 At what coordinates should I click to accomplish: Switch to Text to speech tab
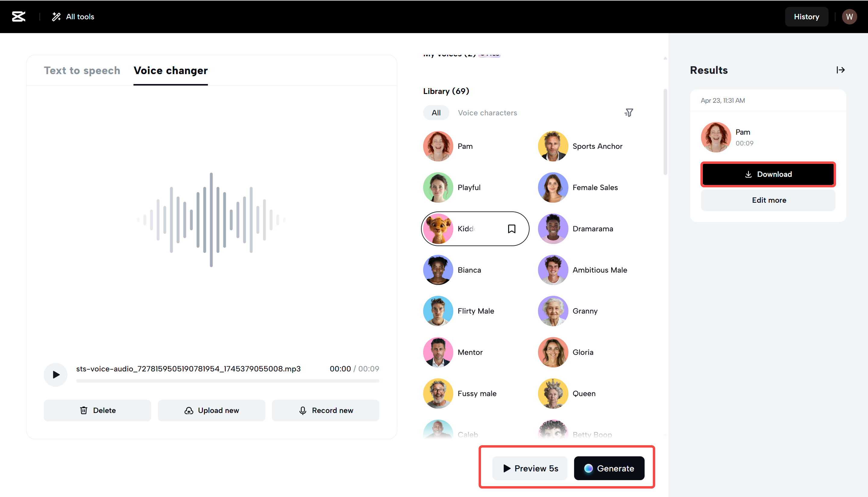point(82,70)
